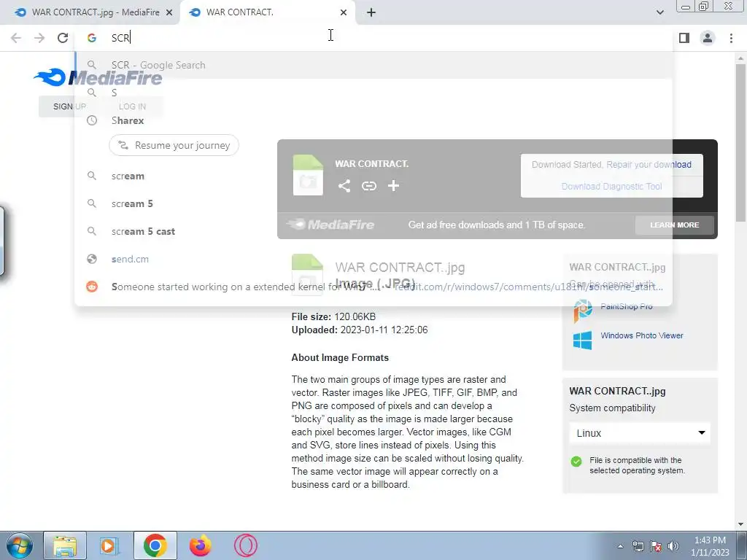
Task: Switch to WAR CONTRACT..jpg - MediaFire tab
Action: [90, 12]
